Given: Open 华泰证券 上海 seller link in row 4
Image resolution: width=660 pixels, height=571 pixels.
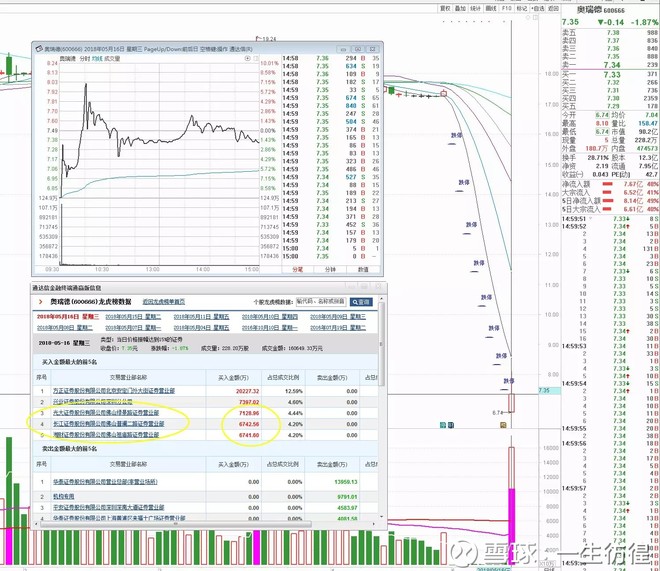Looking at the screenshot, I should tap(119, 518).
